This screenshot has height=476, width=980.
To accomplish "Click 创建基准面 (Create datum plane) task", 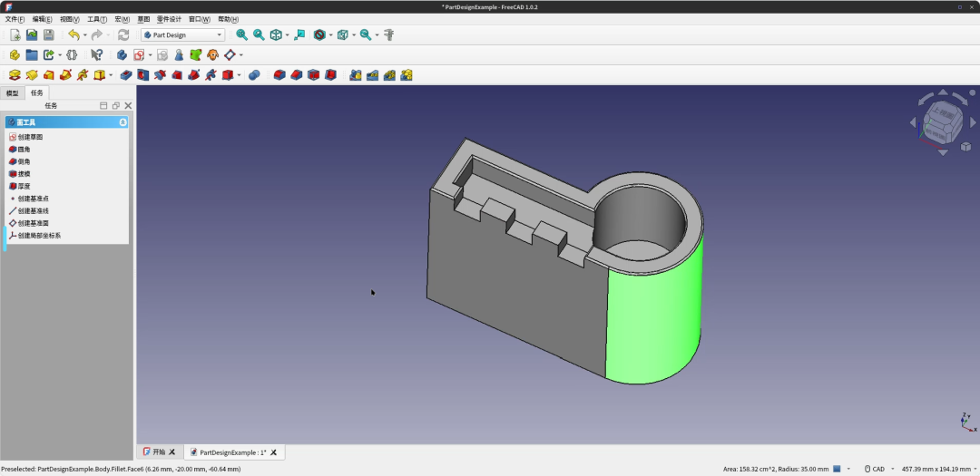I will tap(33, 223).
